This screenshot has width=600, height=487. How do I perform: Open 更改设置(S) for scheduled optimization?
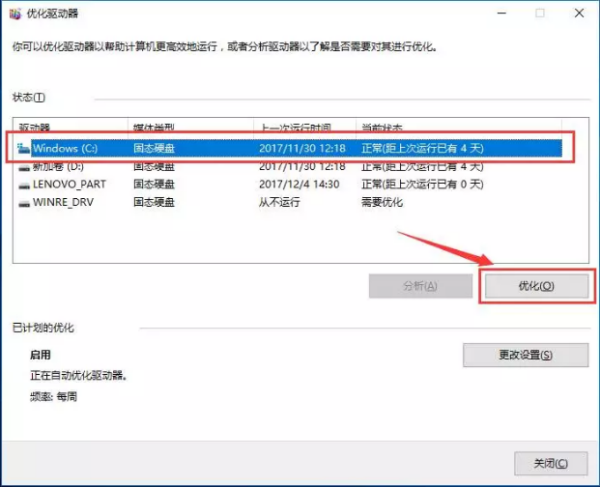523,354
